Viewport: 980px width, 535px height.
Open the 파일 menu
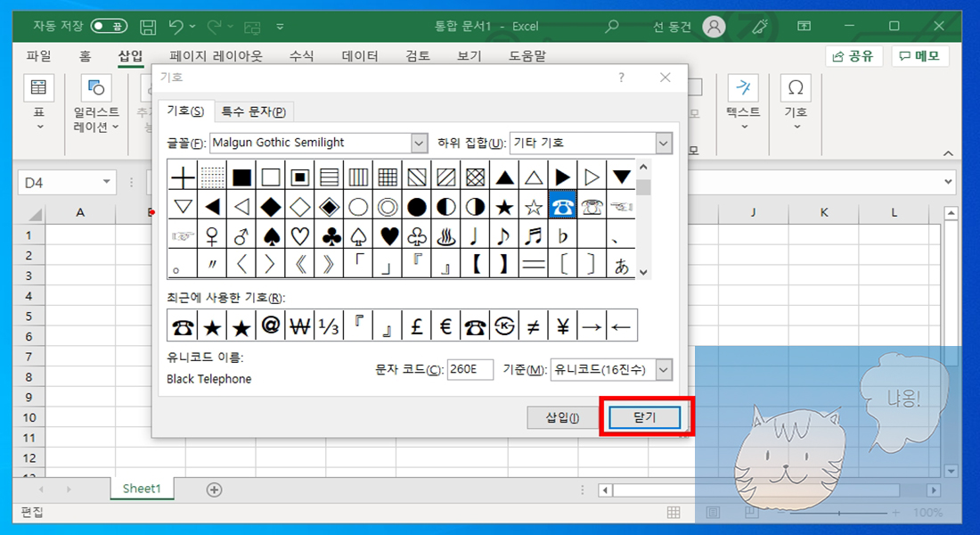[x=38, y=55]
